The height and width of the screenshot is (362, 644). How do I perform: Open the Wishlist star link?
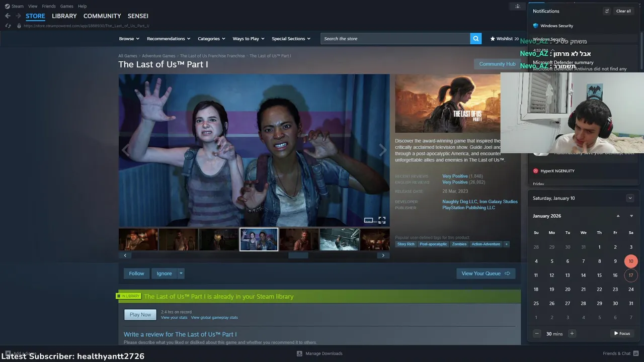(x=504, y=39)
